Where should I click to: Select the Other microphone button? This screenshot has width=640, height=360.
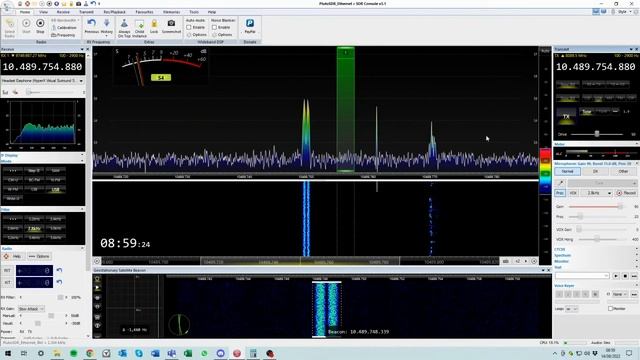click(623, 171)
